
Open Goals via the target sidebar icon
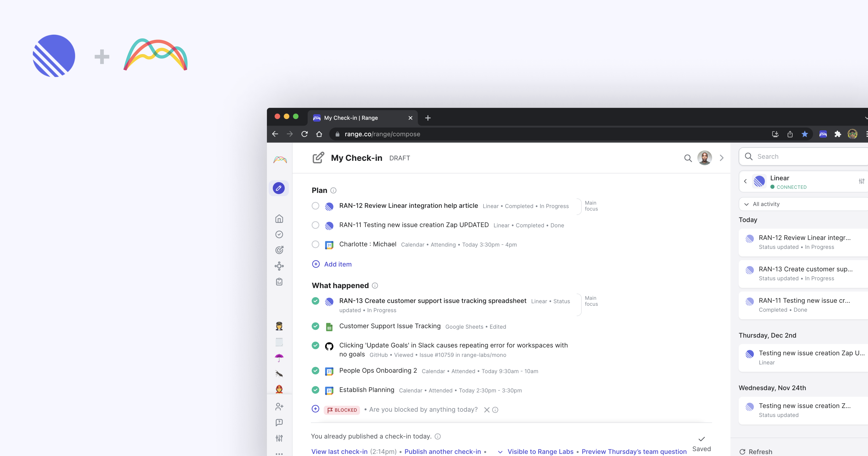pos(279,250)
